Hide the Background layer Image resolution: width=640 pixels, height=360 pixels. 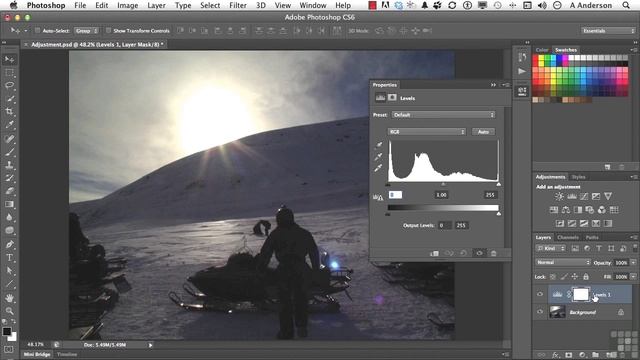(x=540, y=312)
